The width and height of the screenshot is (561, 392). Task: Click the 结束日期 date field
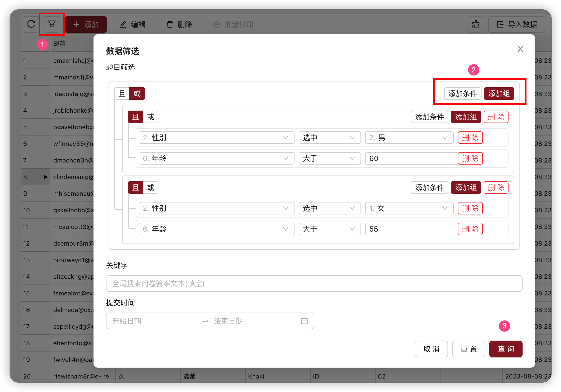coord(255,321)
